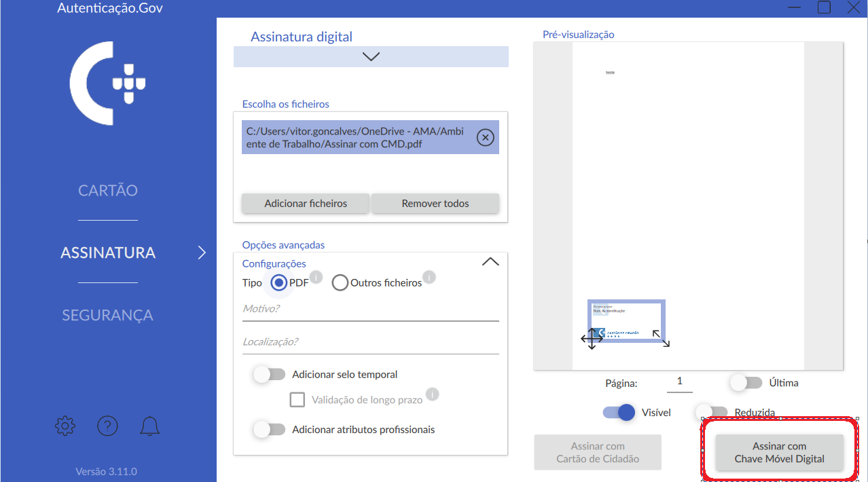This screenshot has height=482, width=868.
Task: Minimize the application window
Action: [x=794, y=7]
